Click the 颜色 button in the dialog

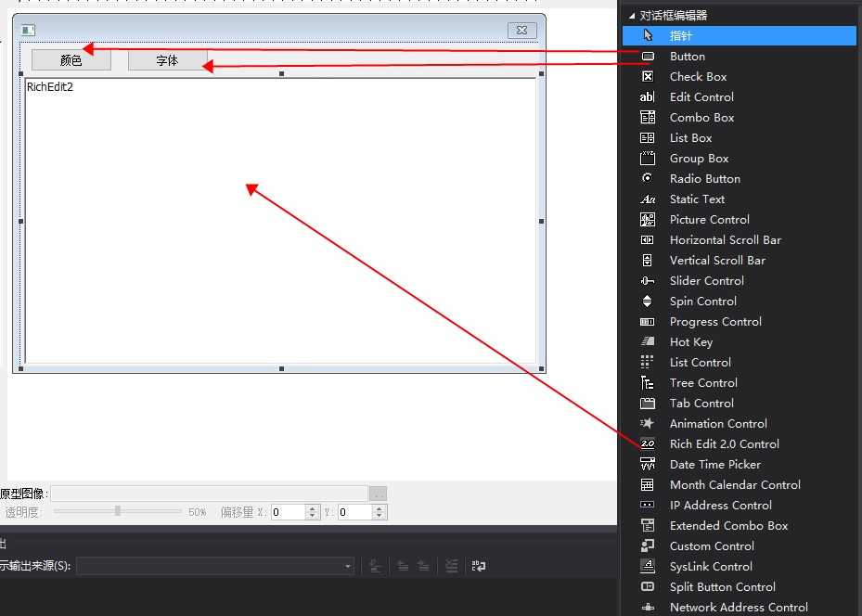point(71,60)
